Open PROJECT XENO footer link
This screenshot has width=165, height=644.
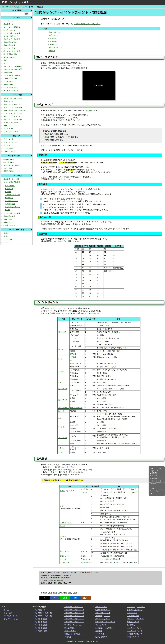point(133,637)
